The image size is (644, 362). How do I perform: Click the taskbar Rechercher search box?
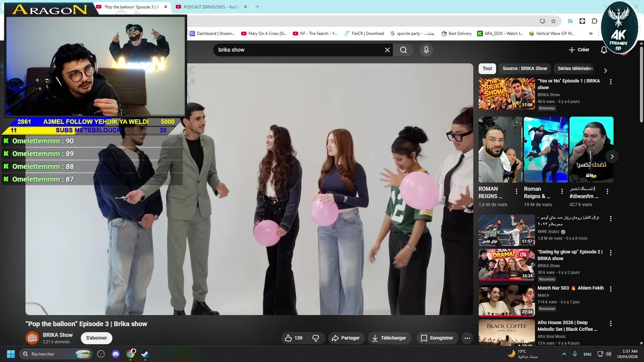click(x=57, y=354)
